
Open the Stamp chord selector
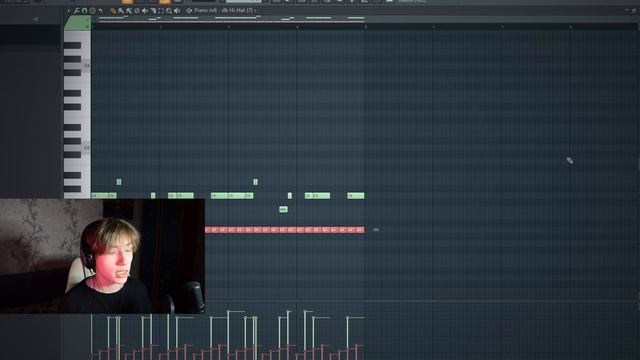coord(93,11)
